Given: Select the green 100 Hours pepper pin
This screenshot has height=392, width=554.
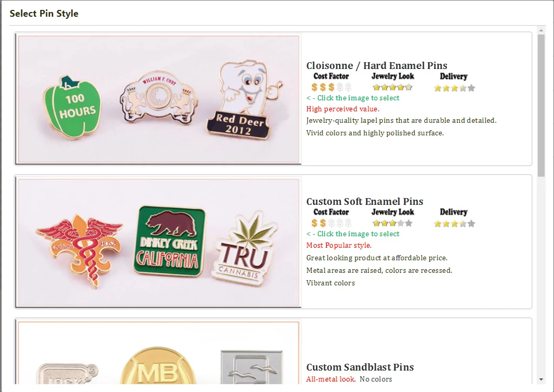Looking at the screenshot, I should coord(72,107).
